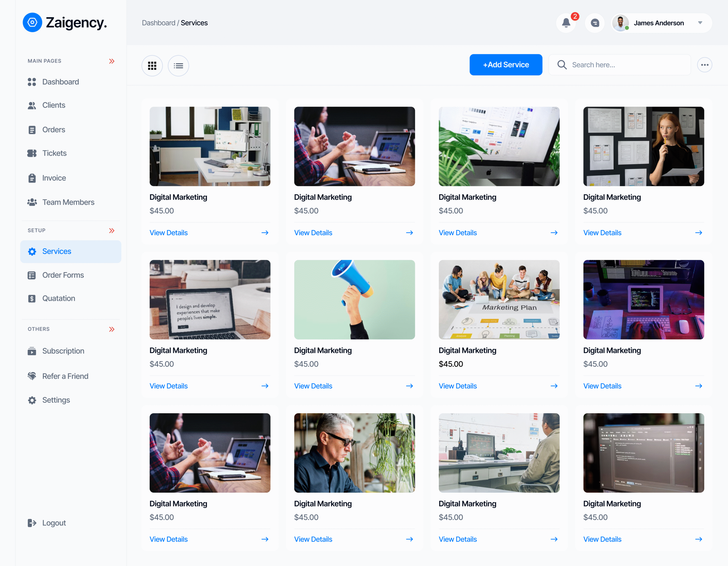This screenshot has width=728, height=566.
Task: Click the three-dots more options button
Action: tap(704, 65)
